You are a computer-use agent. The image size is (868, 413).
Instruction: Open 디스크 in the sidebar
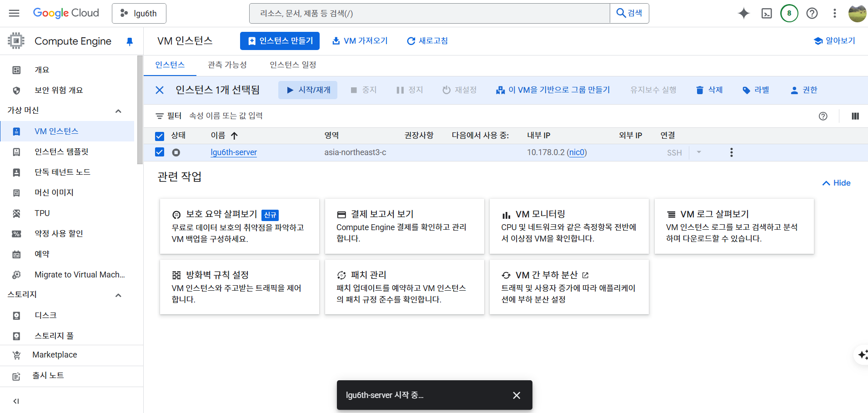coord(67,315)
